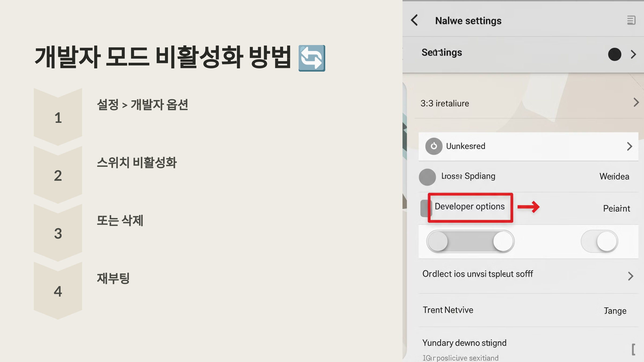The height and width of the screenshot is (362, 644).
Task: Toggle the small switch on the right
Action: point(599,241)
